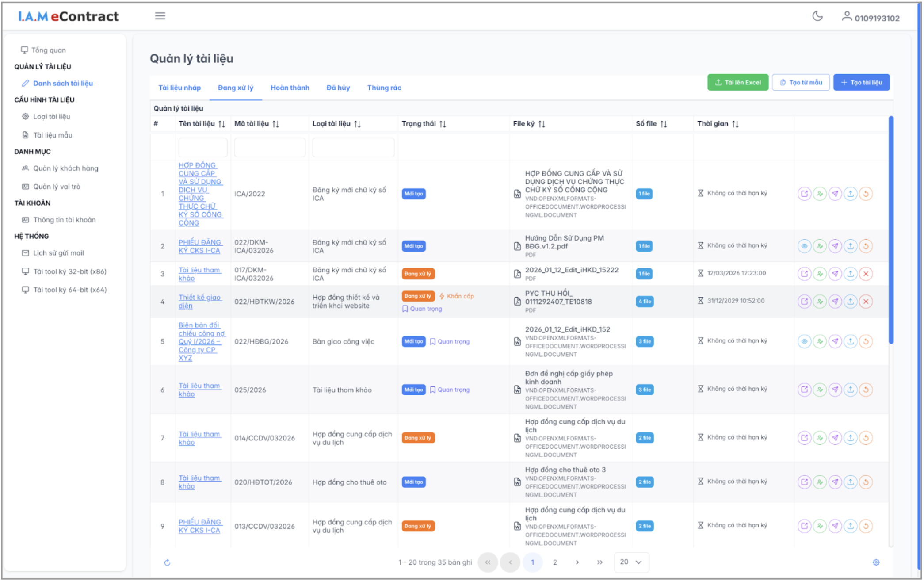924x581 pixels.
Task: Toggle dark mode moon icon
Action: coord(817,17)
